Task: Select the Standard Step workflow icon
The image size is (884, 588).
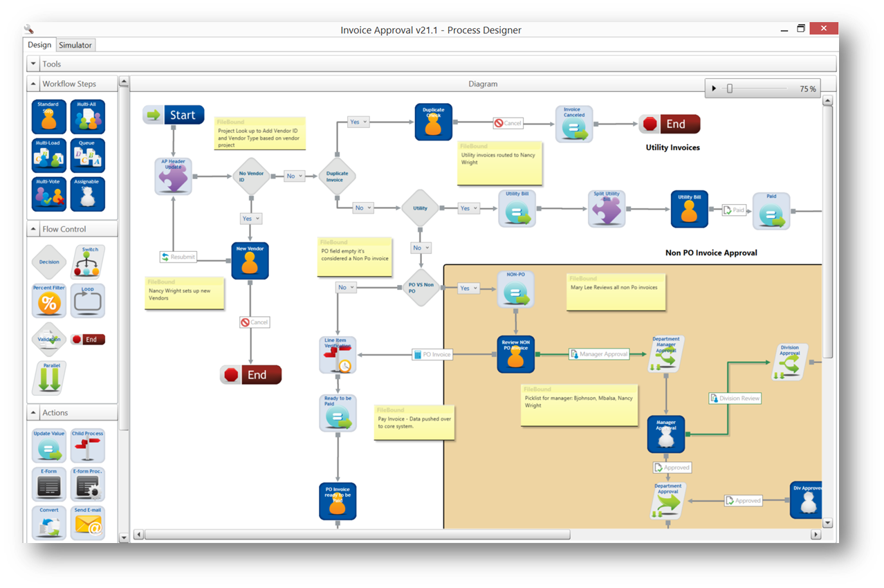Action: pyautogui.click(x=49, y=117)
